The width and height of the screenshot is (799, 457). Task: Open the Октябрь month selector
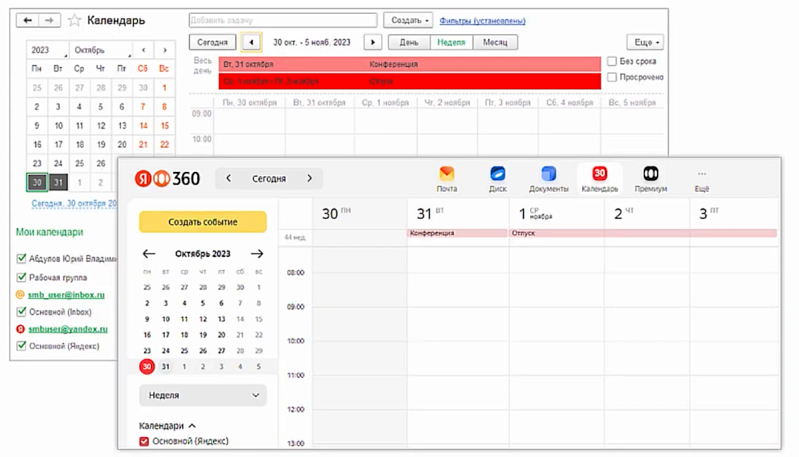101,50
